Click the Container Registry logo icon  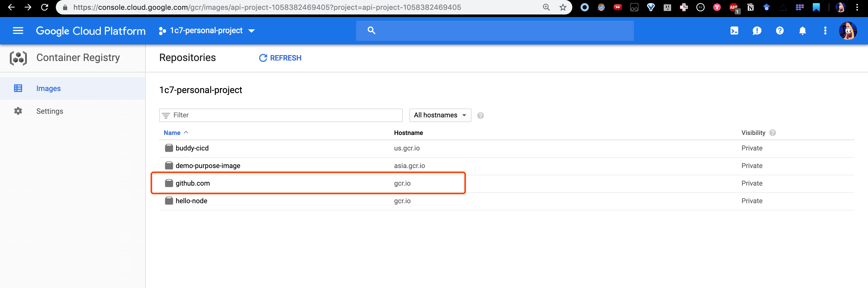coord(18,58)
